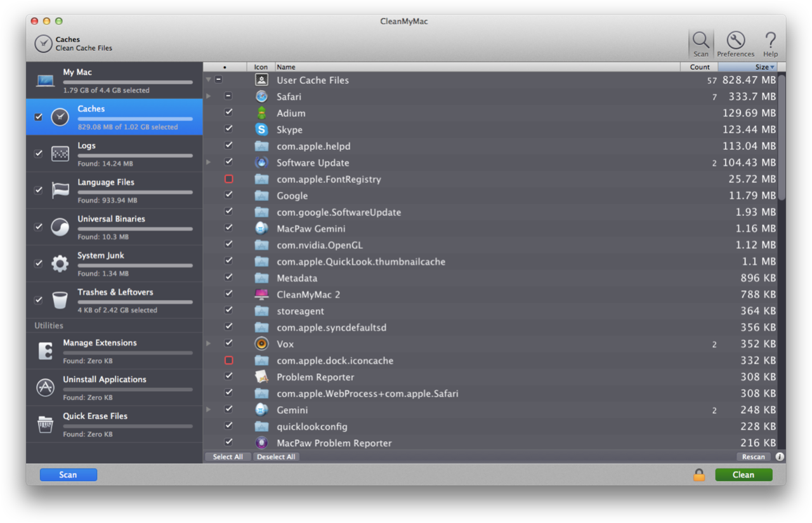Image resolution: width=812 pixels, height=523 pixels.
Task: Uncheck the Adium checkbox
Action: tap(228, 112)
